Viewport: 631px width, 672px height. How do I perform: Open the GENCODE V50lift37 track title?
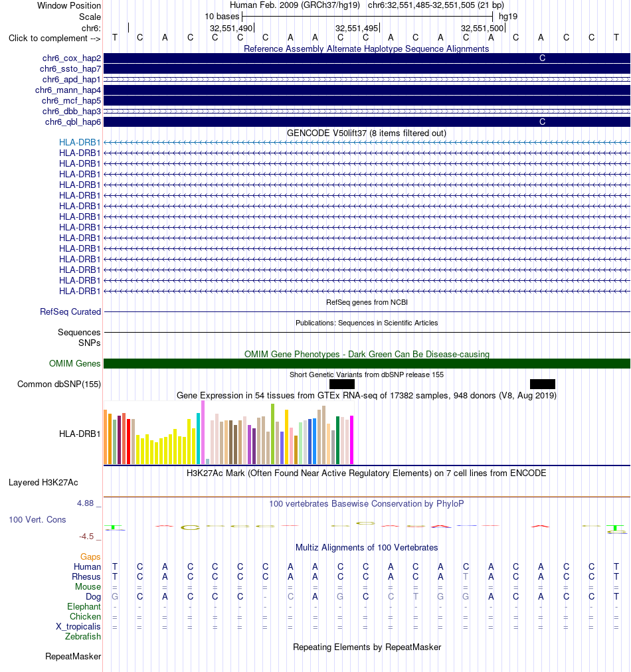coord(367,133)
